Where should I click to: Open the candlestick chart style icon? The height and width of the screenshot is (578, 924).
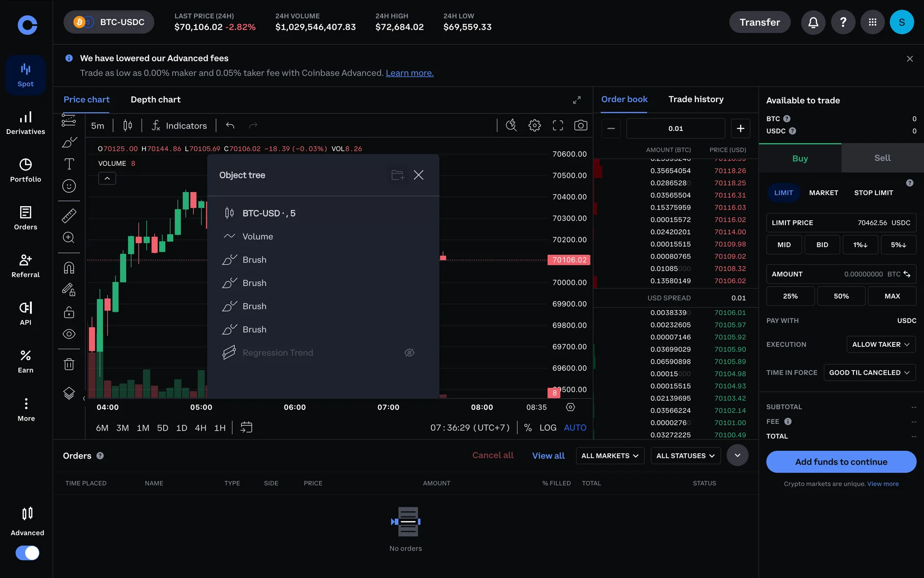[128, 126]
